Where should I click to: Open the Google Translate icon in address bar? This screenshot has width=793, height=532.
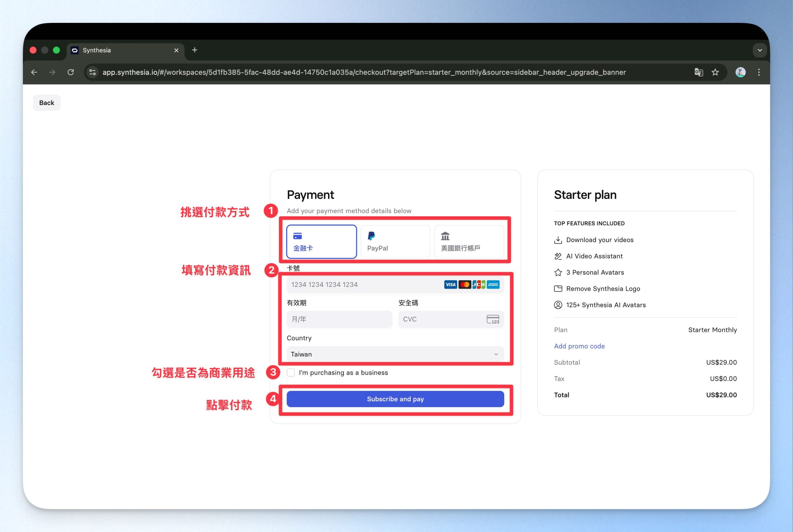tap(699, 72)
